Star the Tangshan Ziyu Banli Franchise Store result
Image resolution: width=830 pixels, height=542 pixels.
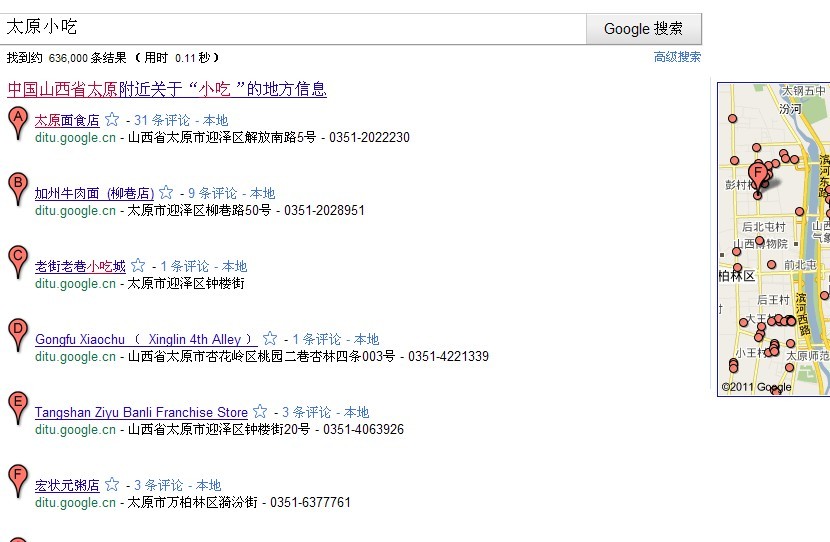click(x=260, y=411)
